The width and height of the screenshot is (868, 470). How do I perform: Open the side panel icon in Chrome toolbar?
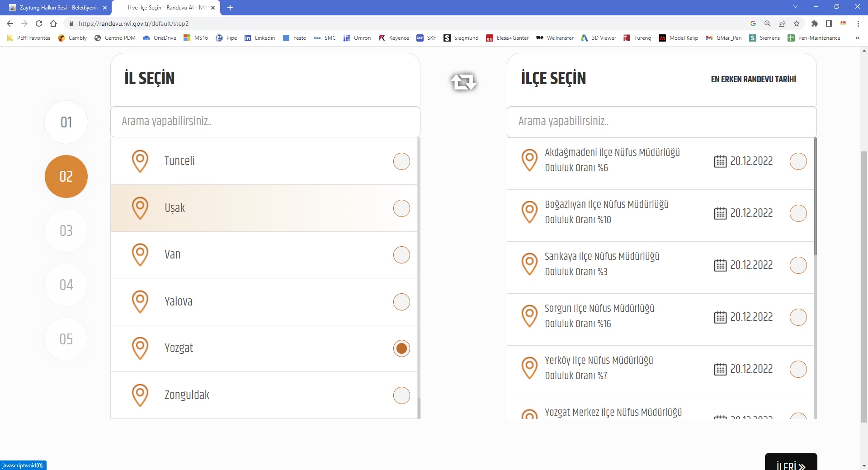(x=829, y=23)
